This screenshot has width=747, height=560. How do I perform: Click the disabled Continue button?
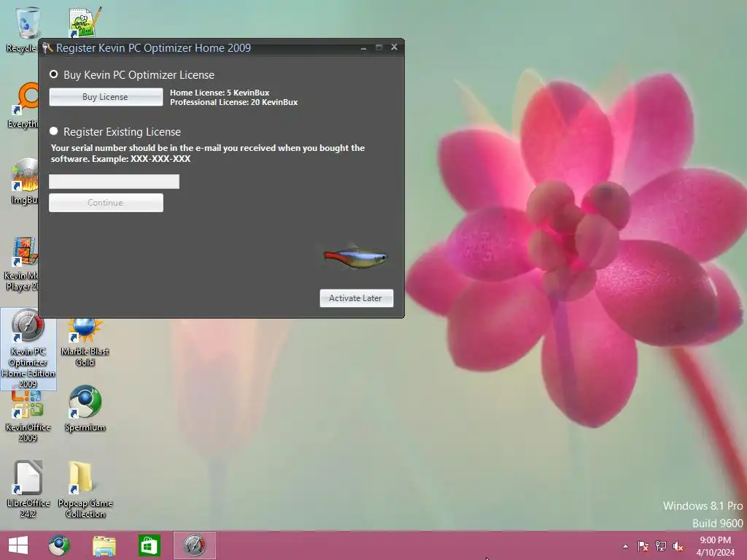[106, 203]
